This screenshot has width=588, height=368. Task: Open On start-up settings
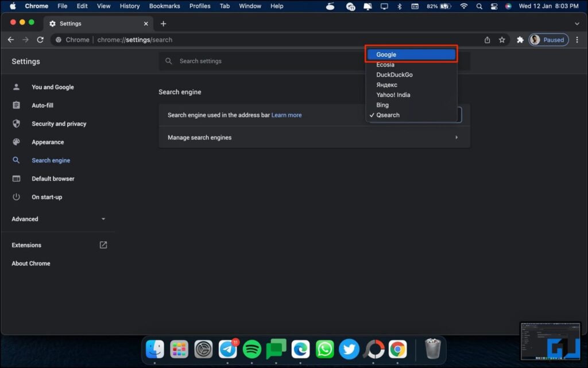click(x=47, y=197)
